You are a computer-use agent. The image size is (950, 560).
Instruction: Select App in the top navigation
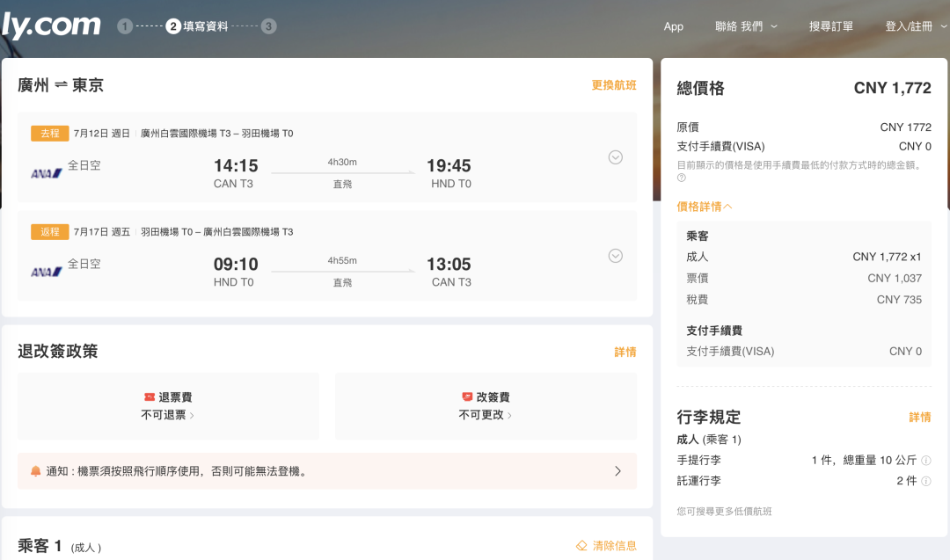click(674, 26)
